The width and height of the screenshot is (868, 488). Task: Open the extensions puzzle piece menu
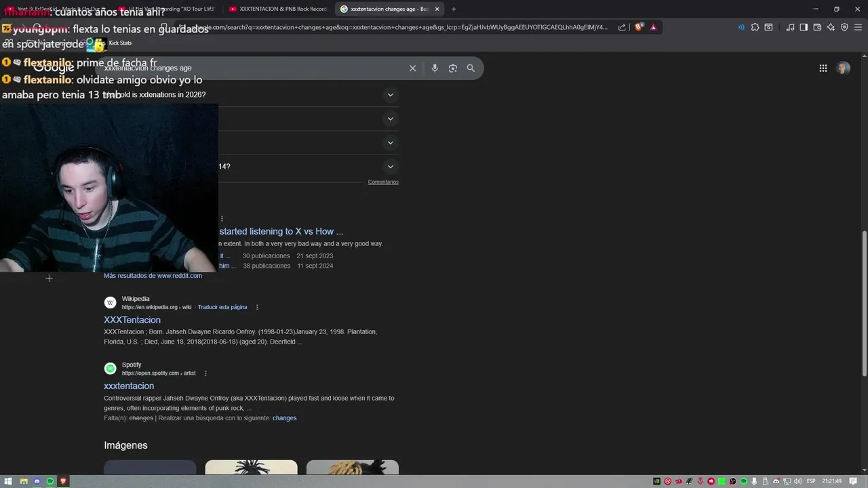tap(755, 27)
